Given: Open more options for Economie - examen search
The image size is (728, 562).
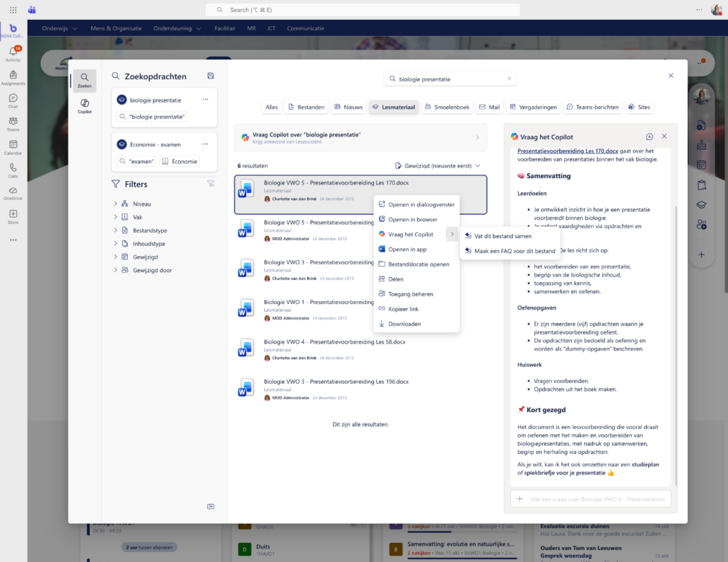Looking at the screenshot, I should (205, 144).
